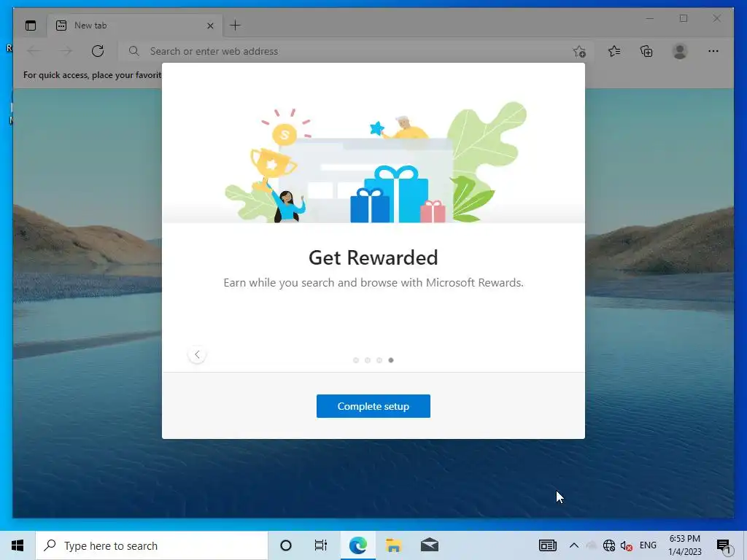Select the third carousel page dot

379,360
